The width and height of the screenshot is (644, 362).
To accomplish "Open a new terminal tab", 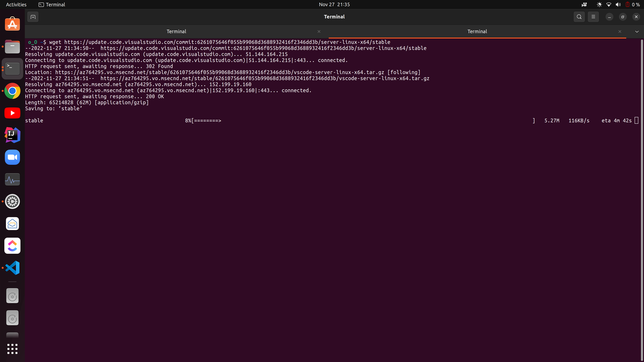I will [x=33, y=17].
